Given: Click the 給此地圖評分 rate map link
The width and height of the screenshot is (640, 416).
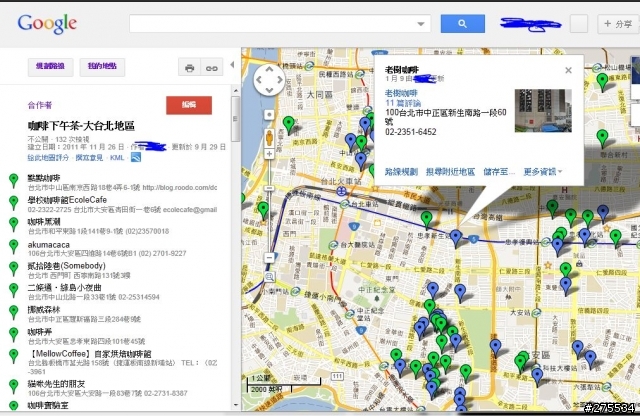Looking at the screenshot, I should (48, 158).
